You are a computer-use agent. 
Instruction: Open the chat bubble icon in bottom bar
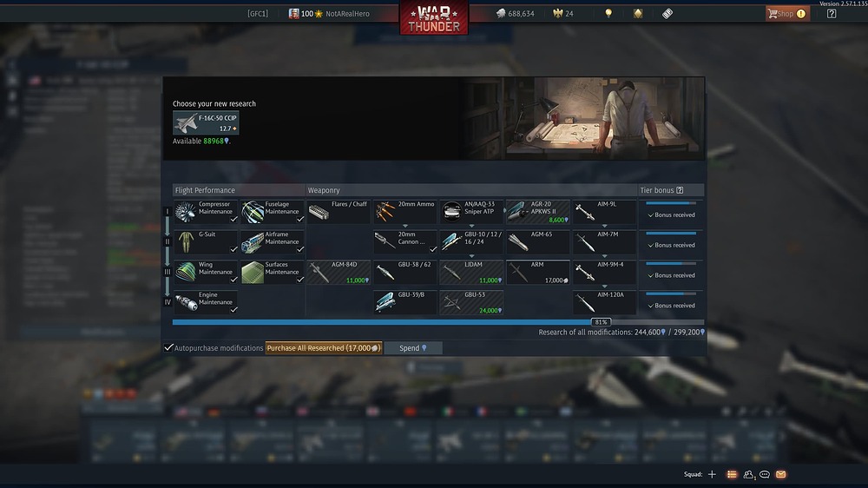click(x=765, y=475)
